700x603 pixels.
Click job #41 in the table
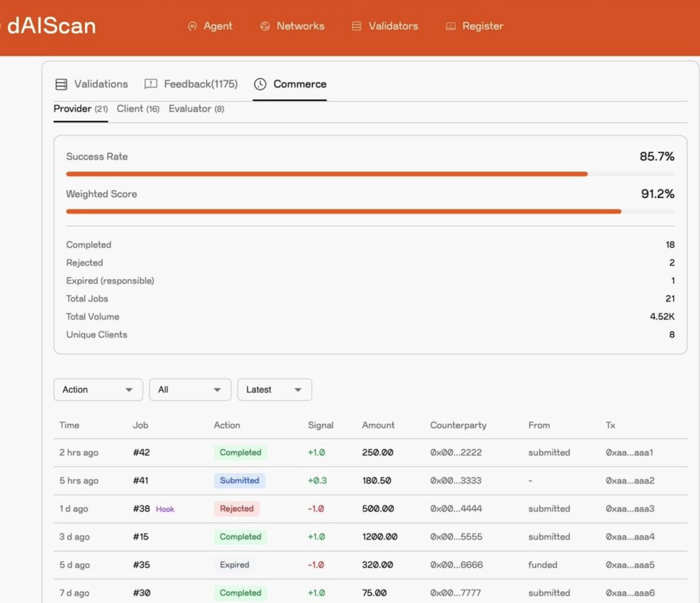[141, 480]
